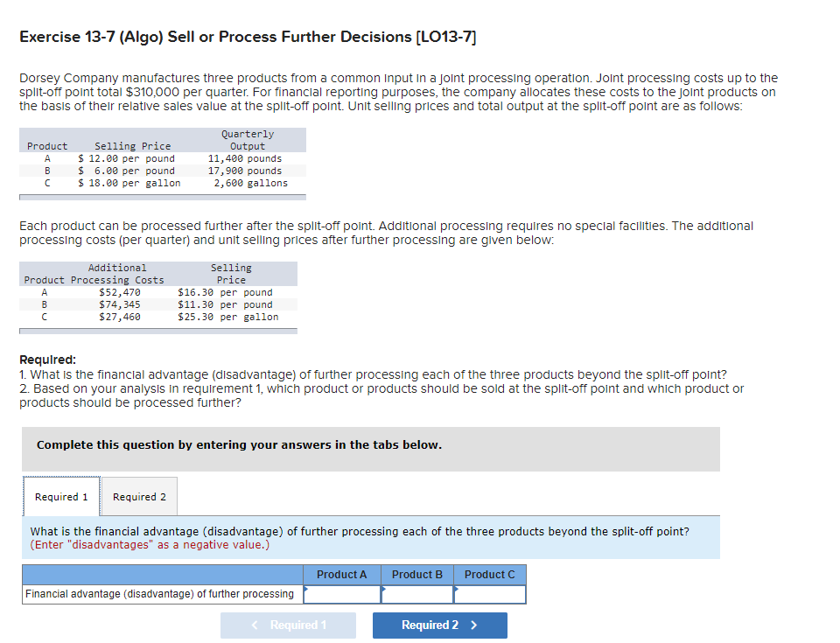The height and width of the screenshot is (643, 840).
Task: Switch to the Required 1 tab
Action: pyautogui.click(x=61, y=497)
